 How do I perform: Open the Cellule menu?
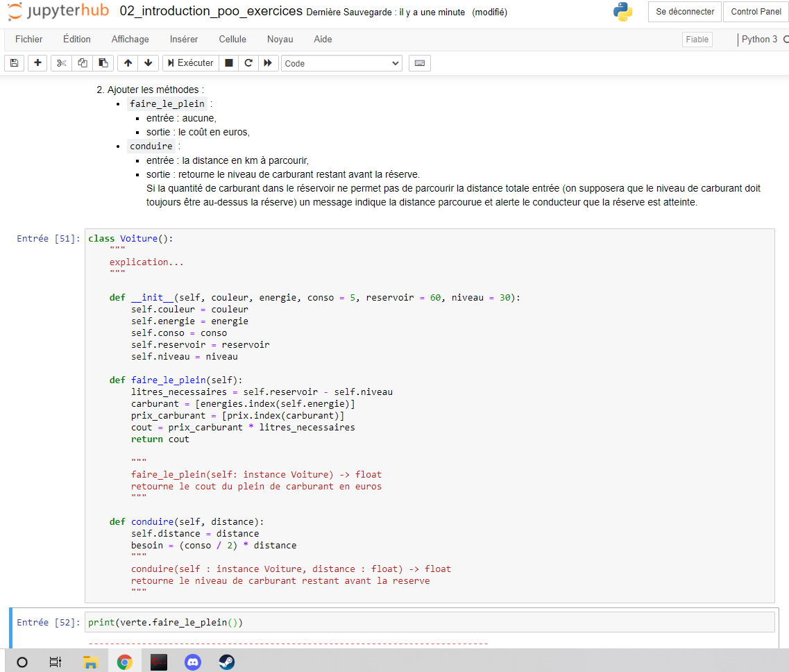click(232, 40)
